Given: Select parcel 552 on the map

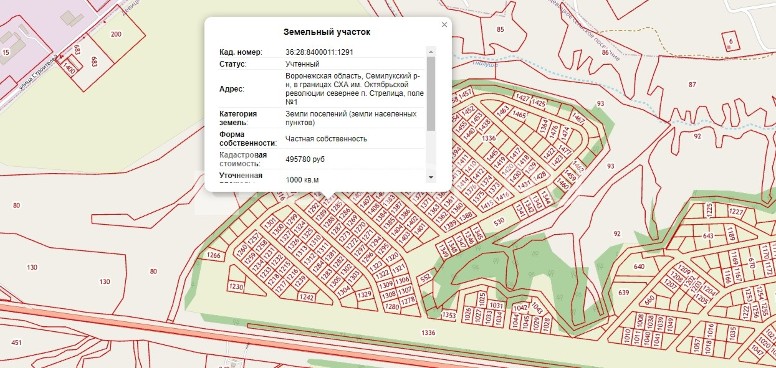Looking at the screenshot, I should pos(426,279).
